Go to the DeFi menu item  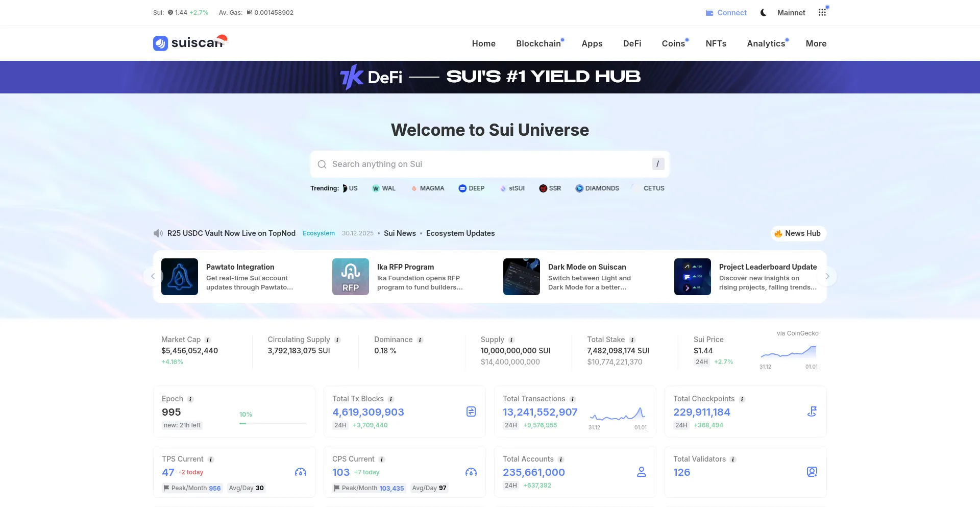(x=632, y=43)
